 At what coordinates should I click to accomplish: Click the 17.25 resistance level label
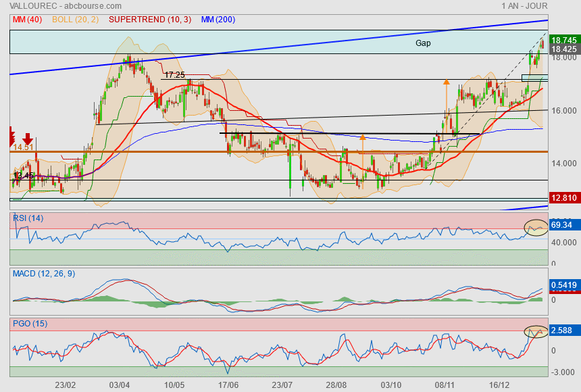[x=174, y=75]
